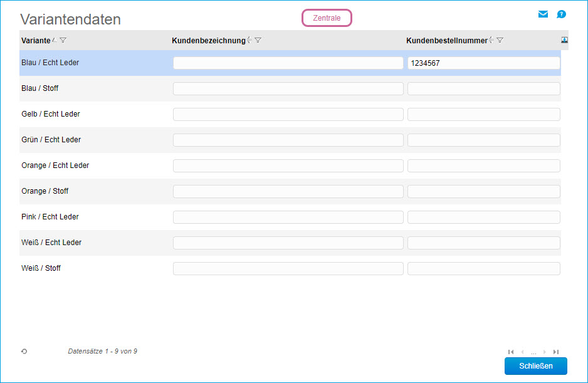588x383 pixels.
Task: Click the filter icon next to Variante
Action: tap(63, 40)
